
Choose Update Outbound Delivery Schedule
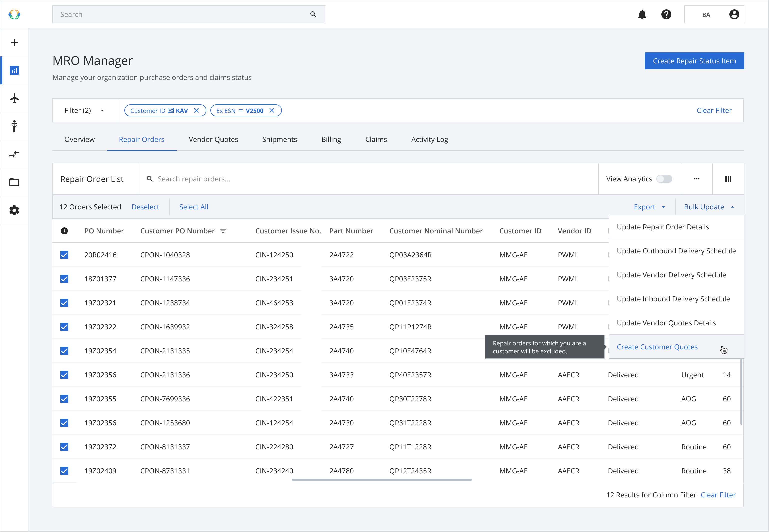676,251
